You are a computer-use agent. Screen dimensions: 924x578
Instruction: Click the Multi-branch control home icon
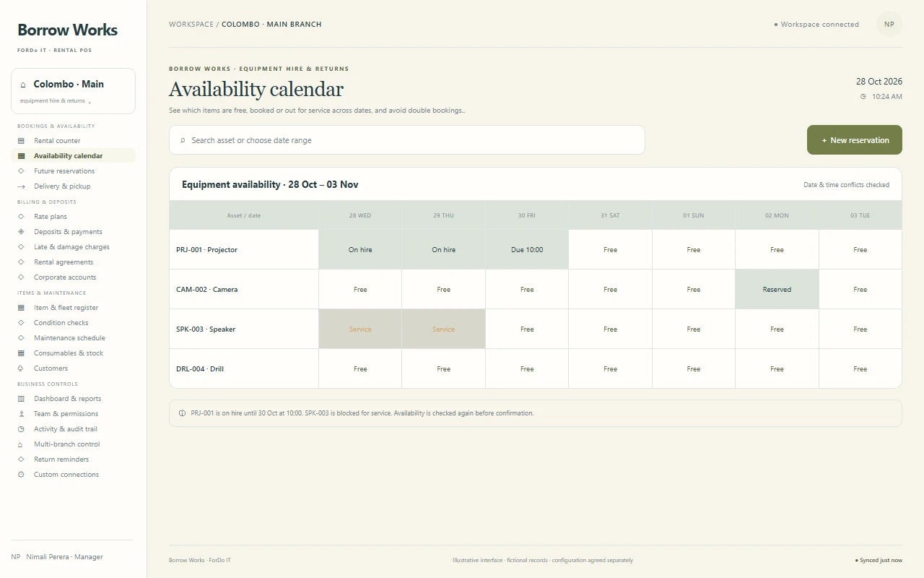(x=21, y=444)
